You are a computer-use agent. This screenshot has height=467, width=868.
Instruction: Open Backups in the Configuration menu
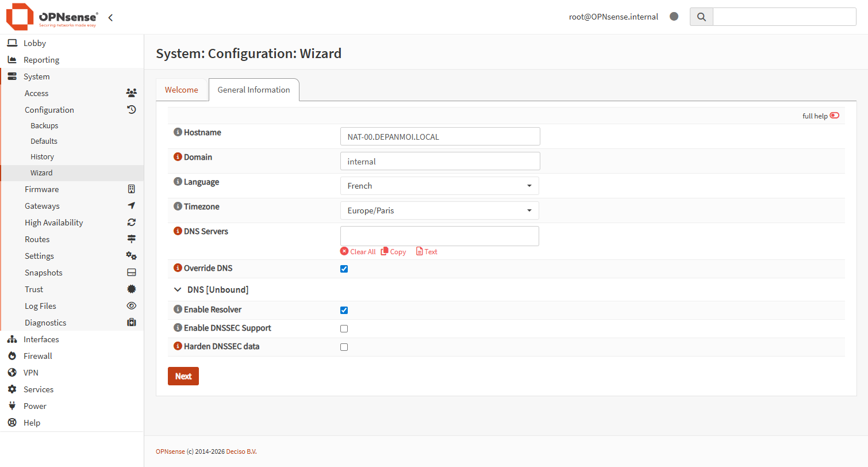[x=44, y=125]
